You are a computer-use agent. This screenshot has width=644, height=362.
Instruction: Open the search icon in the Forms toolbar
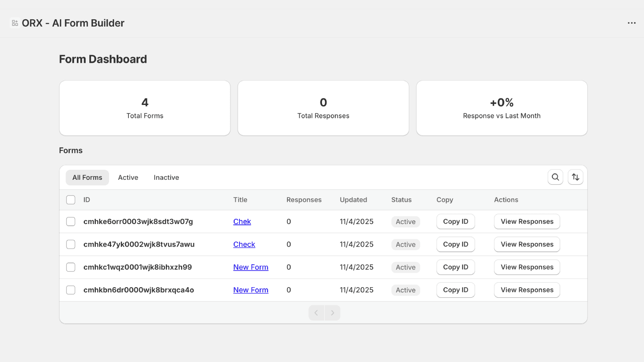tap(555, 177)
